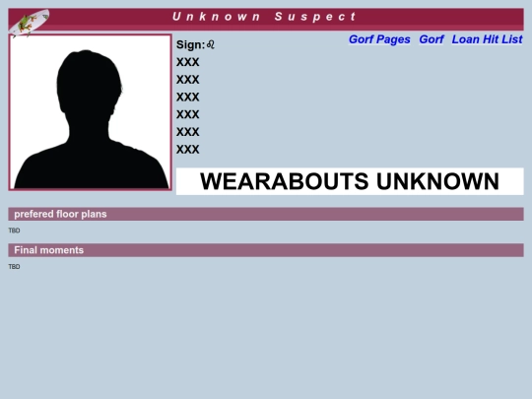Click TBD under Final moments
532x399 pixels.
click(x=14, y=267)
